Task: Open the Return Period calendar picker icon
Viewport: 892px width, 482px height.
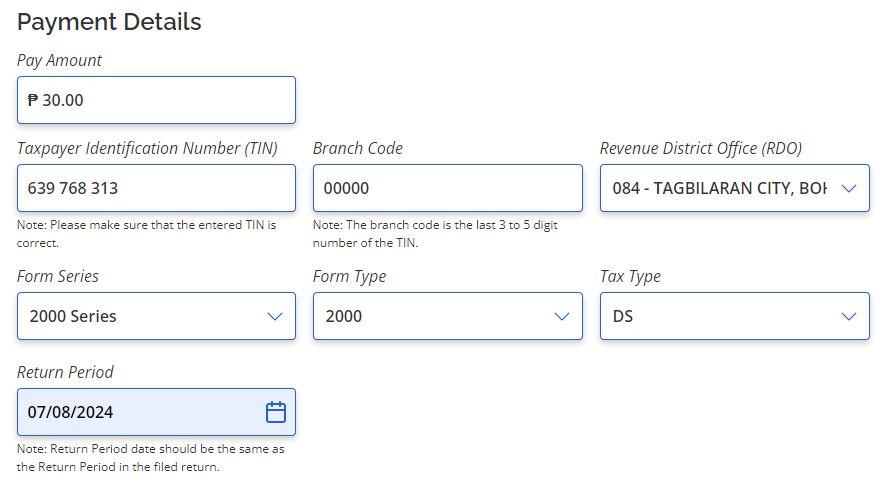Action: pos(276,412)
